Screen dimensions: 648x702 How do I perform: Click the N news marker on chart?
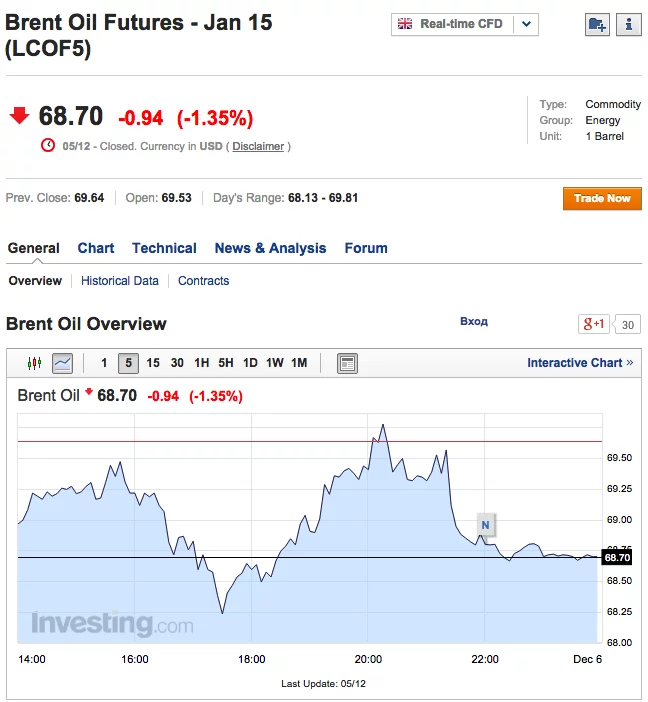click(x=485, y=524)
